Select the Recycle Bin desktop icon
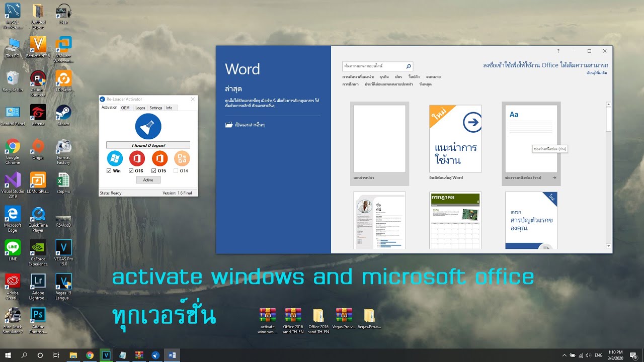Viewport: 644px width, 362px height. pyautogui.click(x=13, y=81)
